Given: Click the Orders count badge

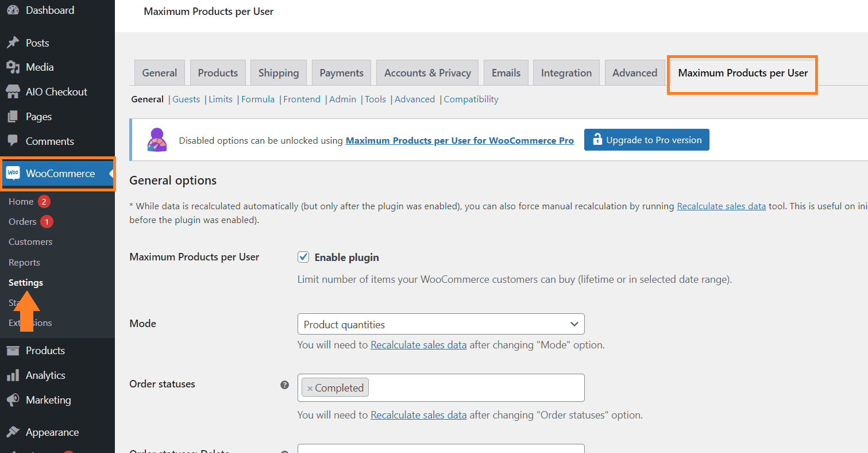Looking at the screenshot, I should point(47,221).
